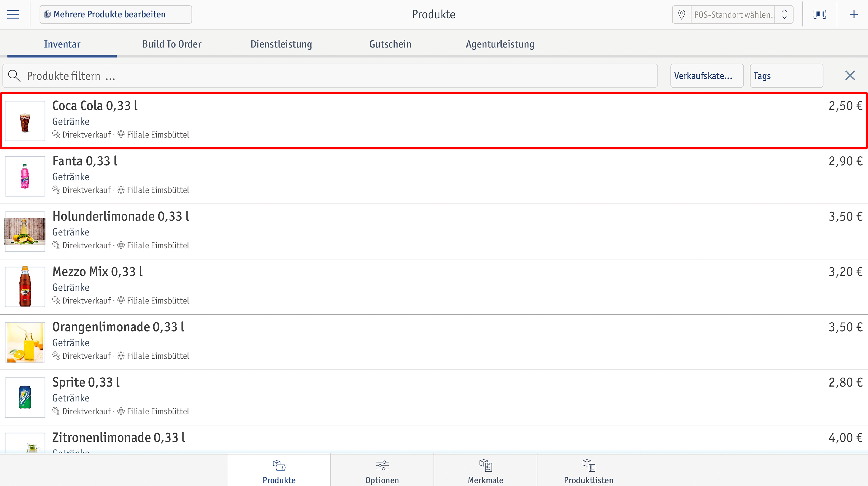Screen dimensions: 868x486
Task: Click Filiale Eimsbüttel icon in Mezzo Mix row
Action: pos(121,300)
